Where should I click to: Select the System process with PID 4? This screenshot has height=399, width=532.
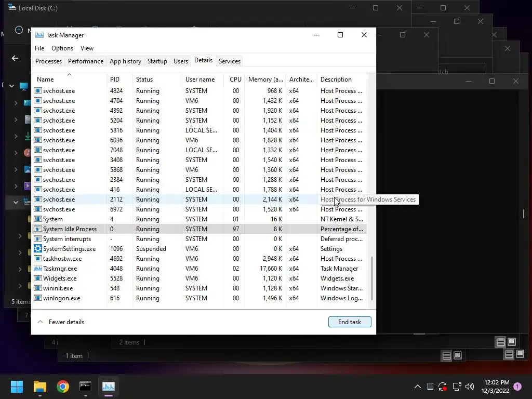pos(199,219)
